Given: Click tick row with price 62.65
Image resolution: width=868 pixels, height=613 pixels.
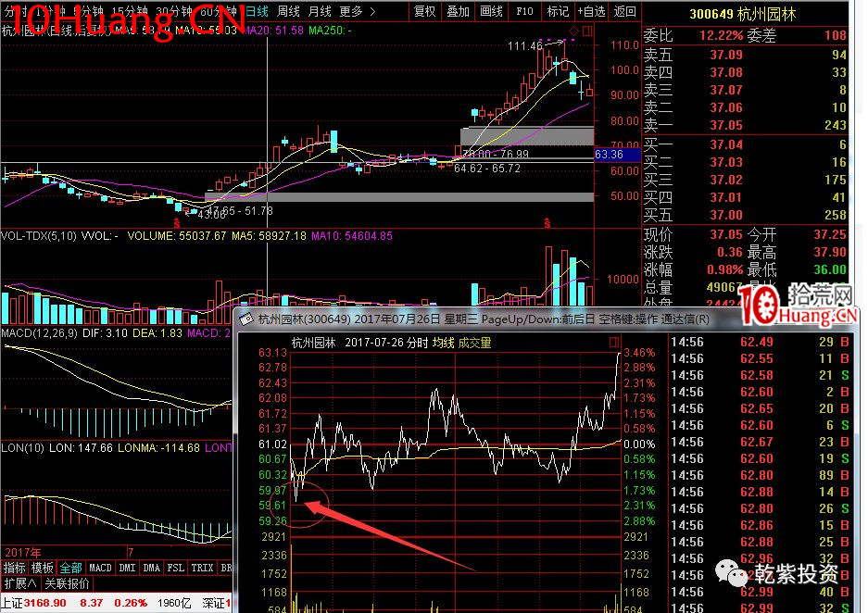Looking at the screenshot, I should tap(761, 408).
